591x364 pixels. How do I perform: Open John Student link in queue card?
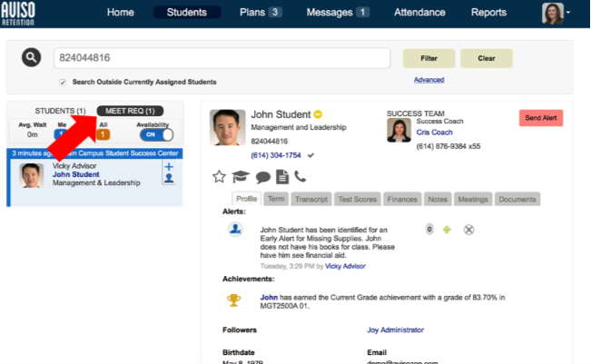(75, 174)
